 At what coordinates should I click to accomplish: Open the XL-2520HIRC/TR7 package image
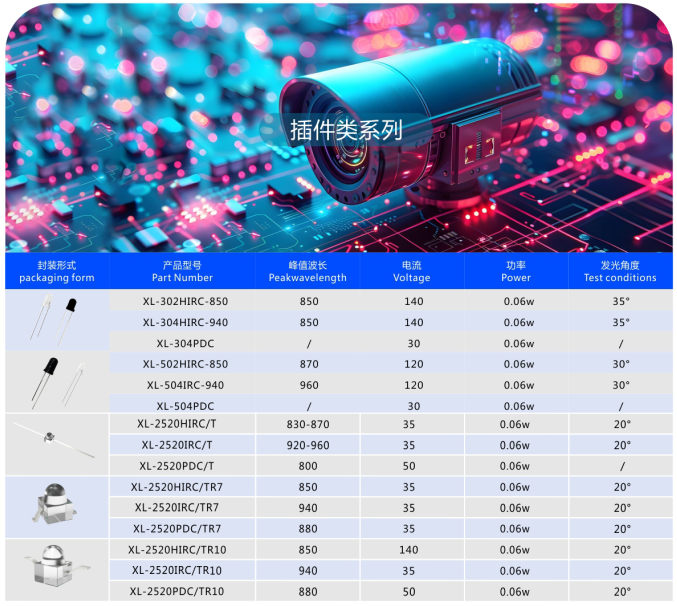pos(56,506)
